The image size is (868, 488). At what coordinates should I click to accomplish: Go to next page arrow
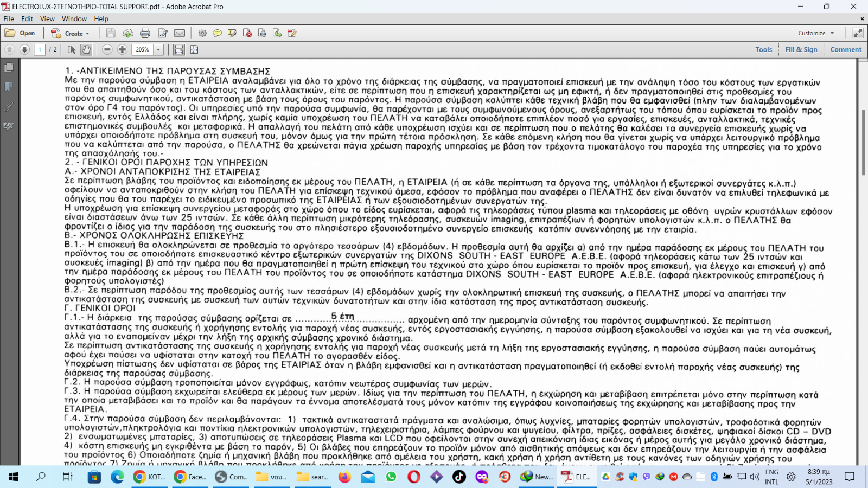(24, 50)
